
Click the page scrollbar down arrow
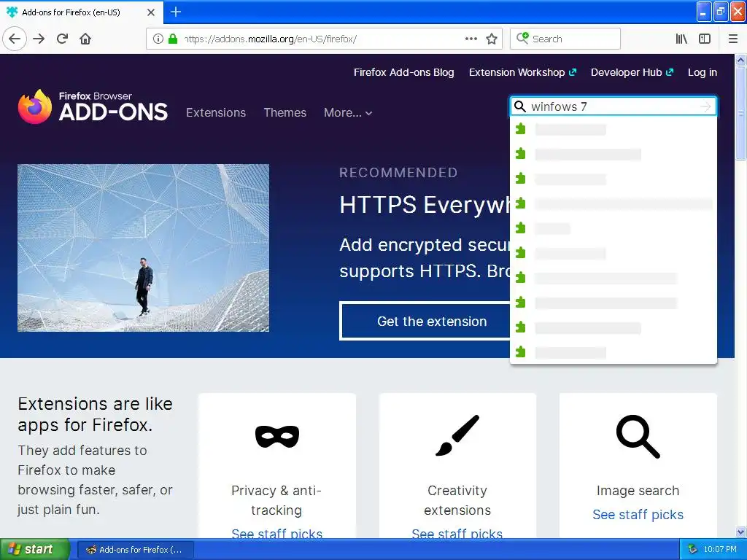tap(740, 532)
